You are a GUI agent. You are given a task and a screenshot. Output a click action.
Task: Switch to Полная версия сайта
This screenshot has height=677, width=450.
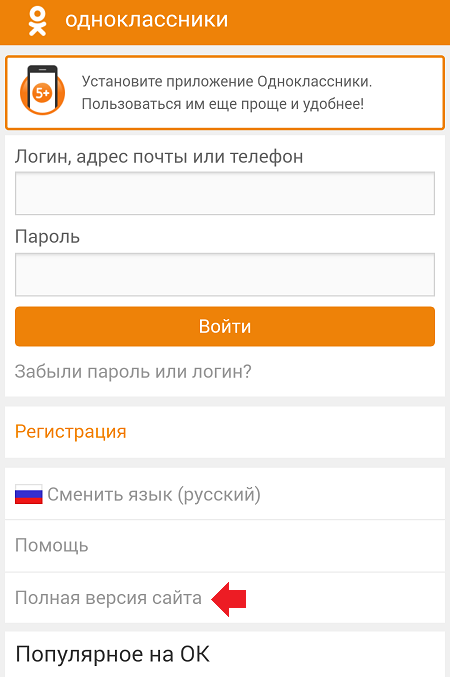(108, 598)
